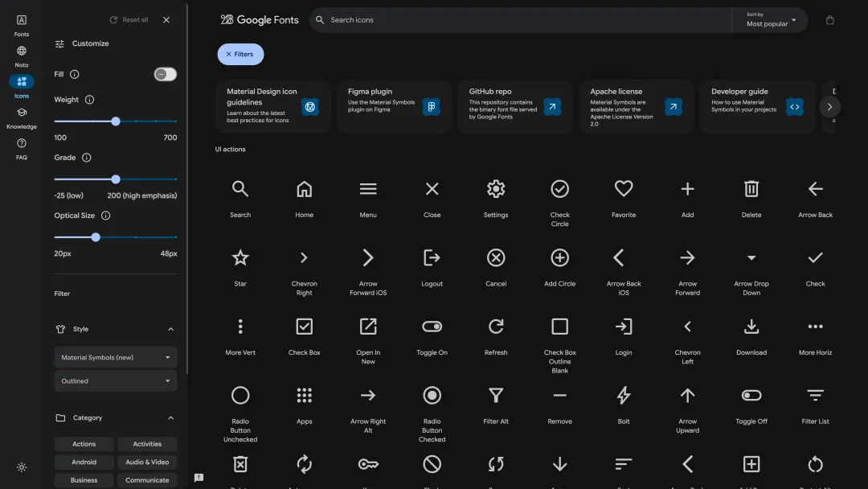Pick the Filter List icon
Image resolution: width=868 pixels, height=489 pixels.
(816, 396)
